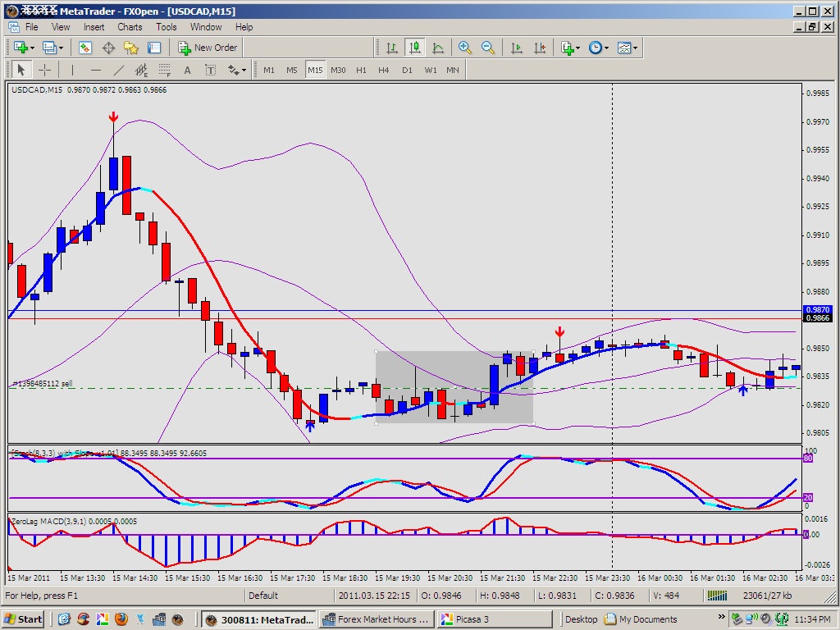
Task: Open the Templates icon
Action: click(x=624, y=48)
